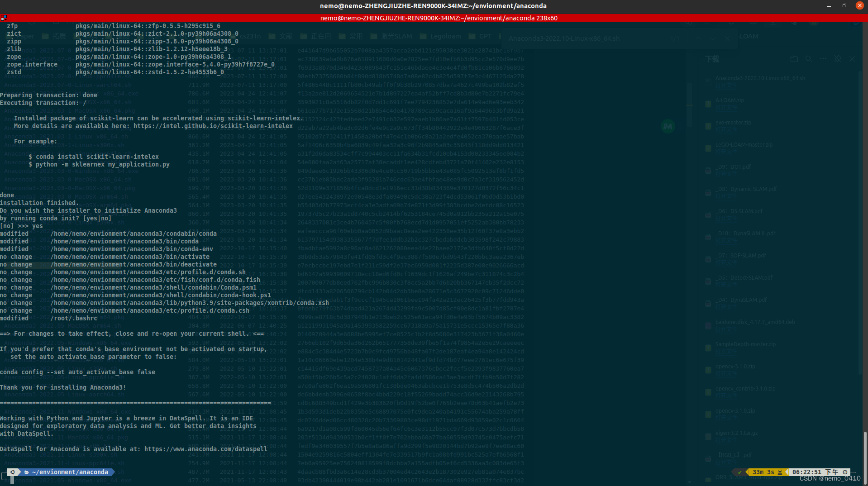The height and width of the screenshot is (486, 868).
Task: Click the green round extension badge on webpage
Action: coord(668,127)
